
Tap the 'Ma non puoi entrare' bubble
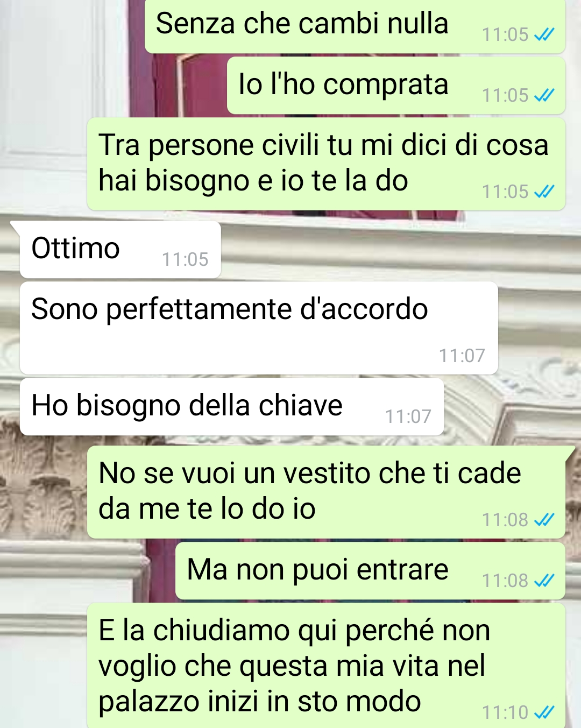[370, 570]
